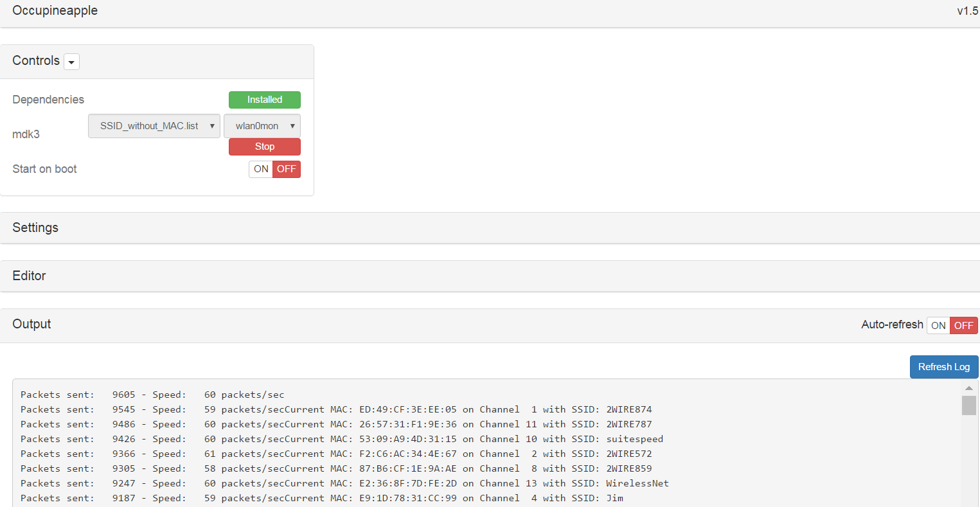This screenshot has width=980, height=507.
Task: Enable Auto-refresh with the ON switch
Action: point(938,326)
